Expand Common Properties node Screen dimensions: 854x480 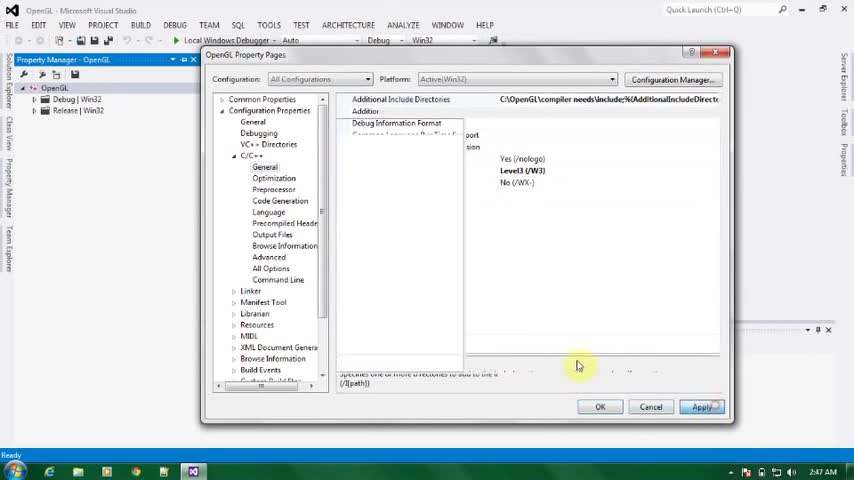click(x=222, y=100)
